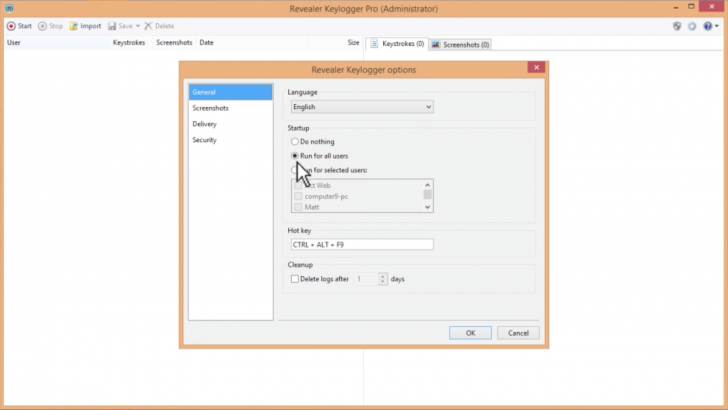The width and height of the screenshot is (728, 410).
Task: Open help with the blue question mark icon
Action: pyautogui.click(x=708, y=26)
